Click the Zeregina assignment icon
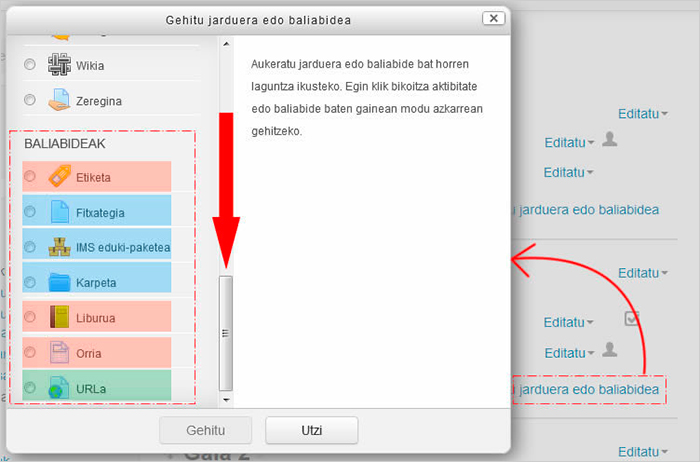This screenshot has height=462, width=700. pyautogui.click(x=60, y=100)
